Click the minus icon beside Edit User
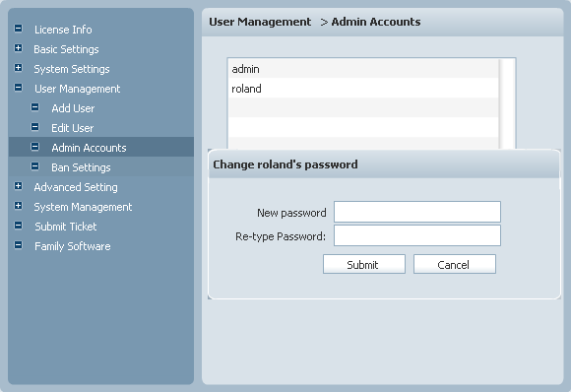Image resolution: width=571 pixels, height=392 pixels. click(x=35, y=127)
